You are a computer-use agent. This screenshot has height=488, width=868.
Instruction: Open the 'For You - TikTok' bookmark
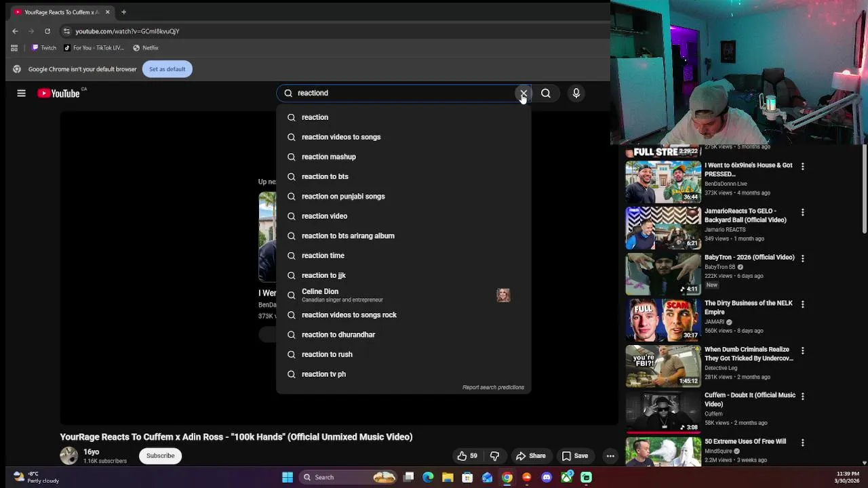(94, 48)
